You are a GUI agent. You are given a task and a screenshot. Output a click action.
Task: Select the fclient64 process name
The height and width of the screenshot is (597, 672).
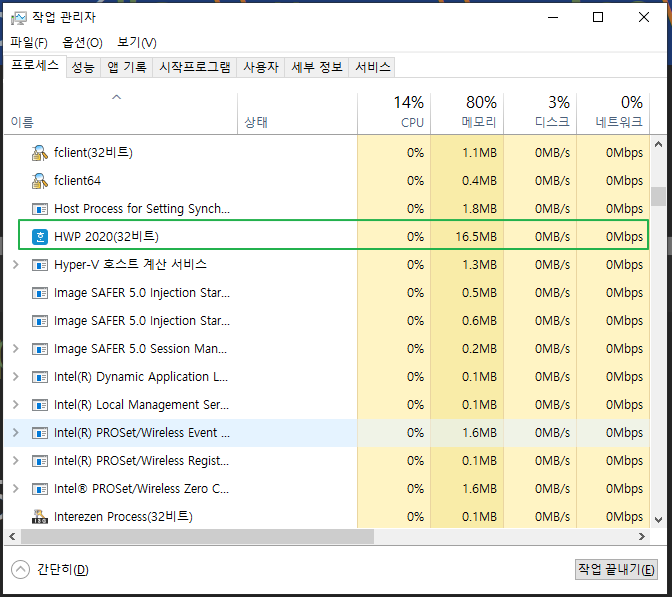pyautogui.click(x=78, y=181)
